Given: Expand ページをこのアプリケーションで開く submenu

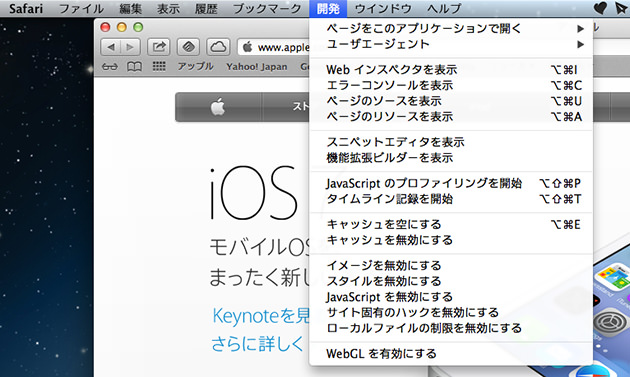Looking at the screenshot, I should (x=451, y=29).
